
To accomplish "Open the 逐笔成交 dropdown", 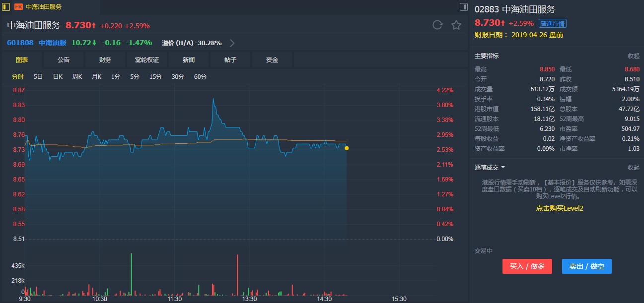I will (490, 168).
